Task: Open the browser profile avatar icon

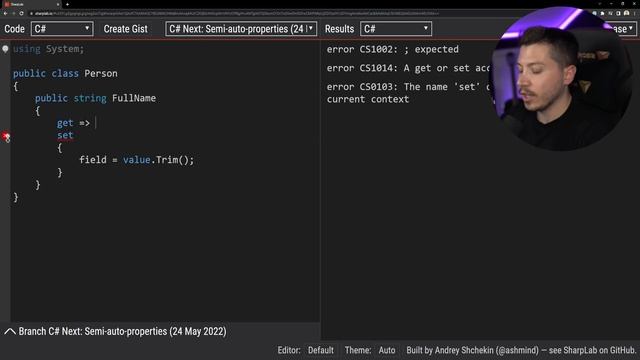Action: point(627,13)
